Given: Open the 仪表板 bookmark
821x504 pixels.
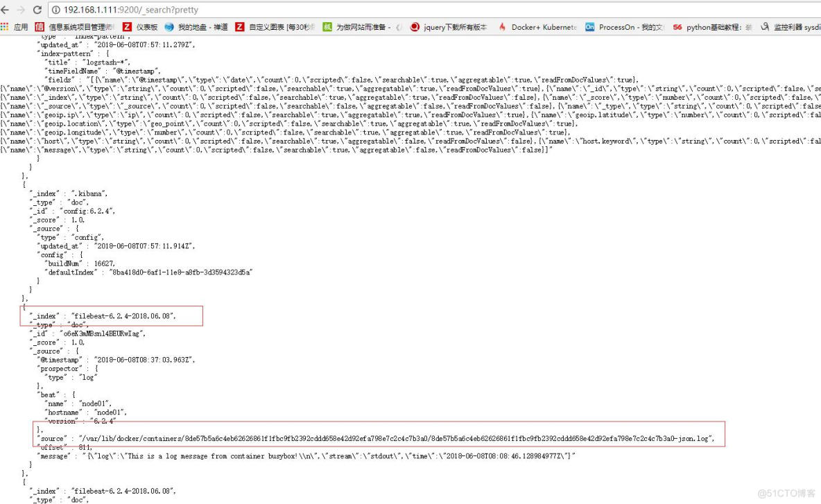Looking at the screenshot, I should 140,27.
